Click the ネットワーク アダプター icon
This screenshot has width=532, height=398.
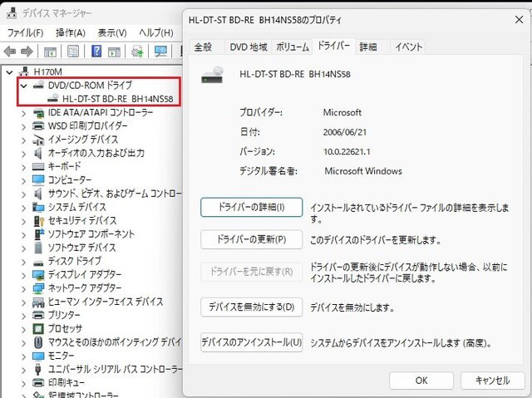(x=38, y=288)
